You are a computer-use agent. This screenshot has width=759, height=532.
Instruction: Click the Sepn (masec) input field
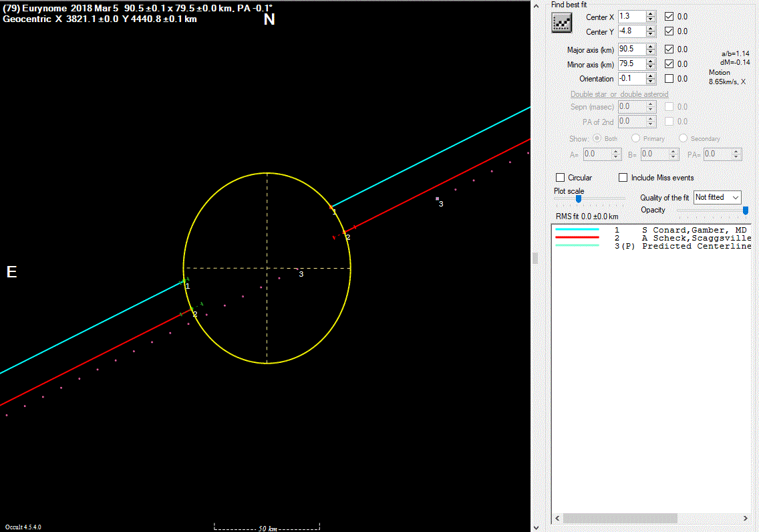click(632, 106)
